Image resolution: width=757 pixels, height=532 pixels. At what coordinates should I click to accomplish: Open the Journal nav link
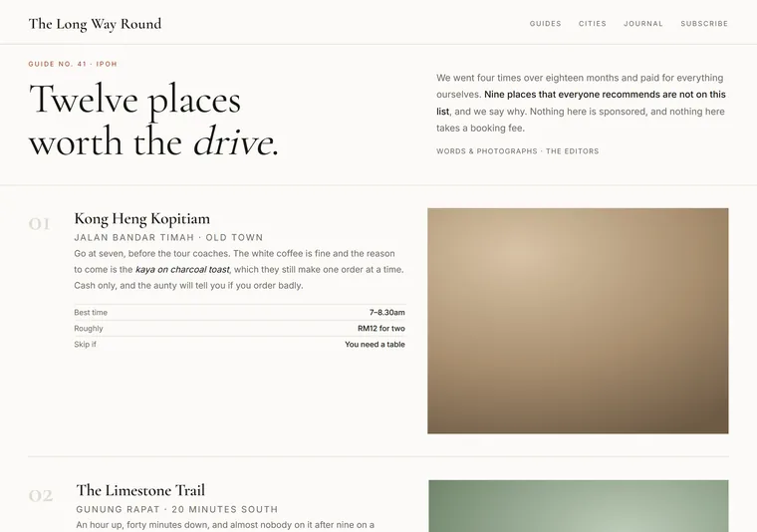click(x=643, y=24)
